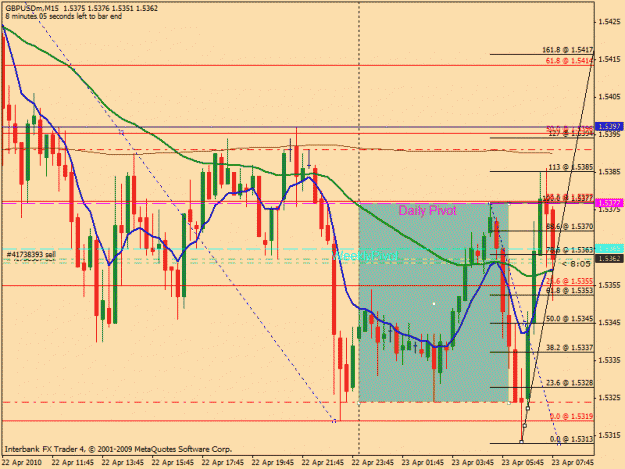Select the '113 @ 1.5385' Fibonacci label
The height and width of the screenshot is (469, 625).
coord(571,167)
